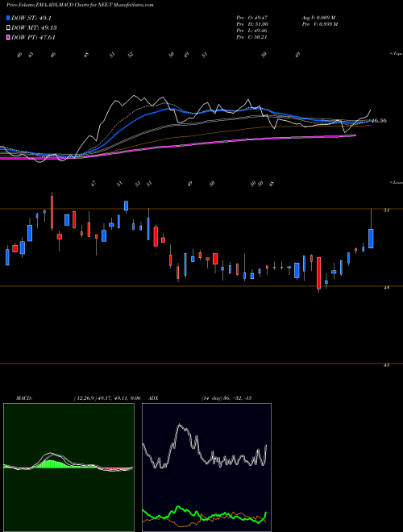This screenshot has width=403, height=532.
Task: Click the MACD (12,26,9) values text
Action: click(107, 398)
